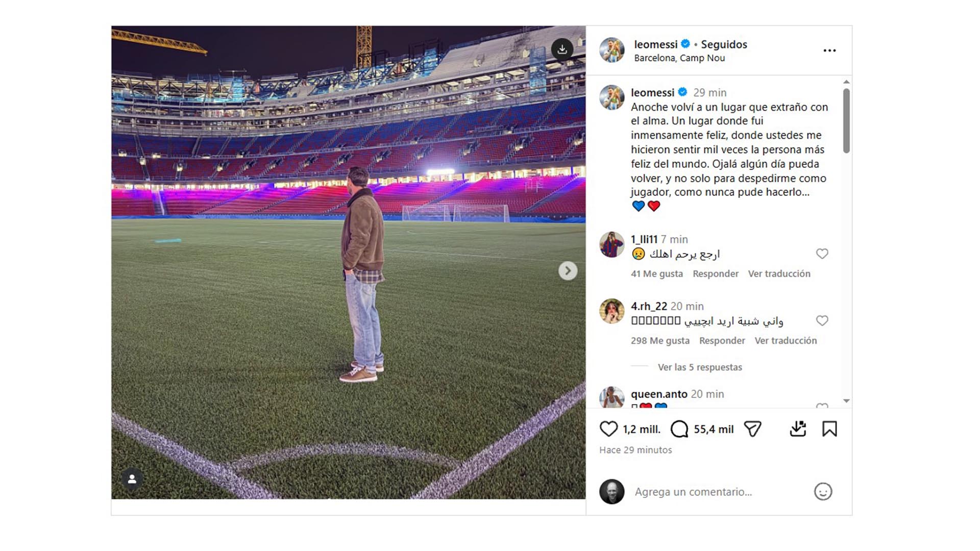Image resolution: width=980 pixels, height=551 pixels.
Task: Expand "Ver las 5 respuestas" replies
Action: pos(700,367)
